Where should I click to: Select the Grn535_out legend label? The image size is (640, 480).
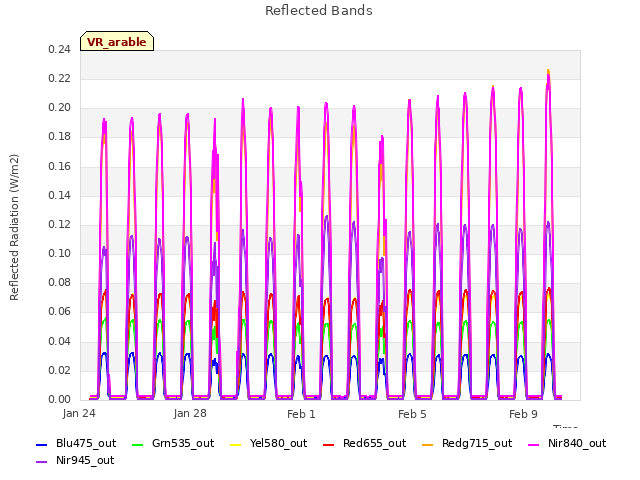[183, 444]
